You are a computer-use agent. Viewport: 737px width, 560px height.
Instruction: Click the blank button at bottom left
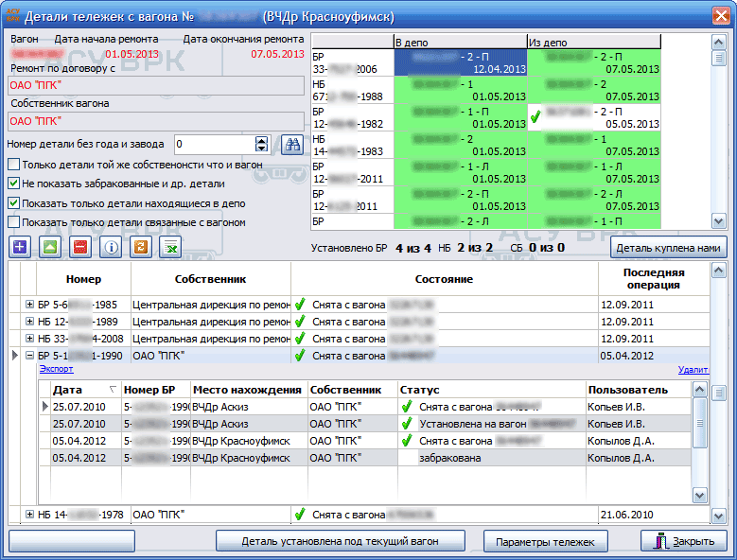pos(72,541)
